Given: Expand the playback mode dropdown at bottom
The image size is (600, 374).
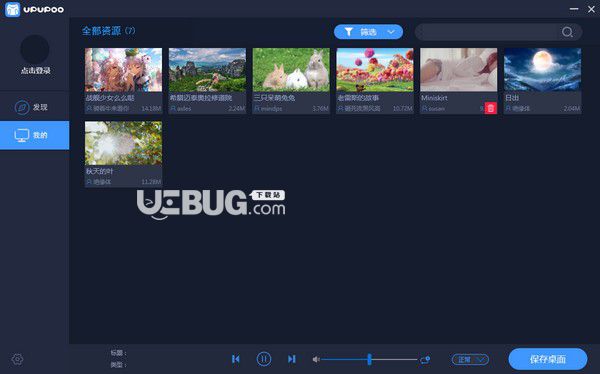Looking at the screenshot, I should pos(470,359).
